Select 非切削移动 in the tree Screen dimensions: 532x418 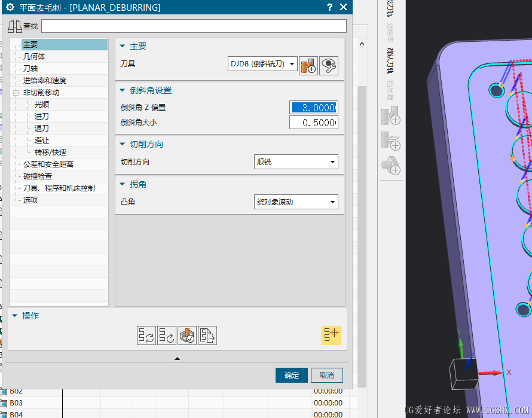point(41,92)
